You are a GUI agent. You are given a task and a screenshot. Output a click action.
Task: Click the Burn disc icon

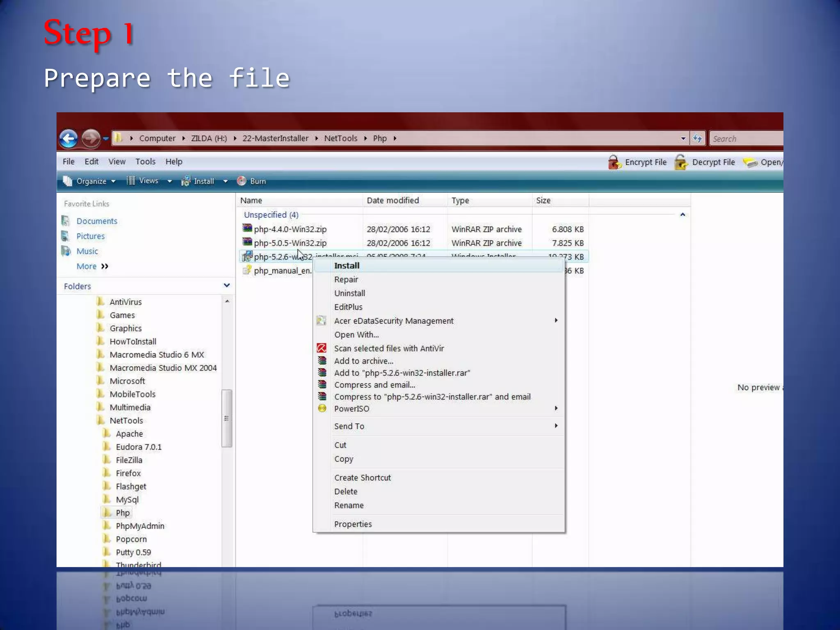242,181
